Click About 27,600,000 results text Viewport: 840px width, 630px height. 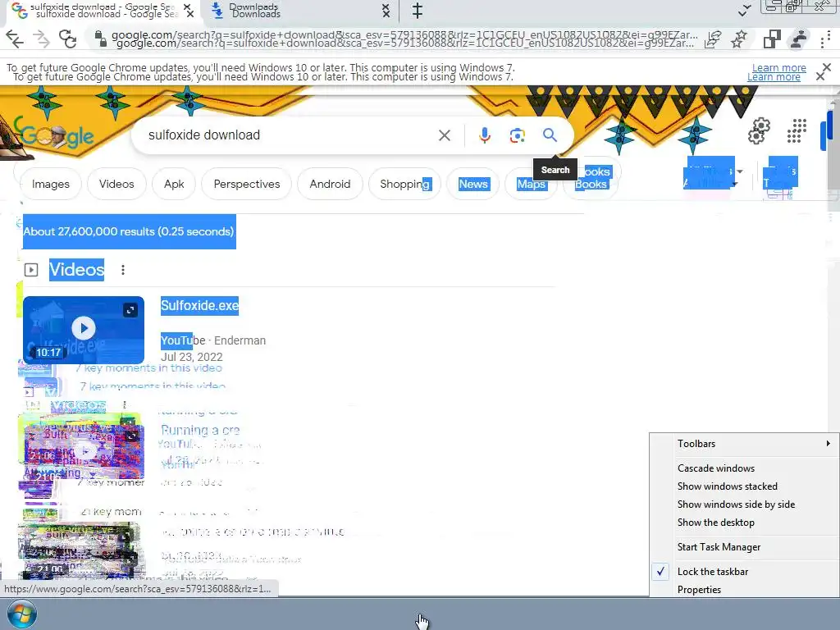point(129,231)
